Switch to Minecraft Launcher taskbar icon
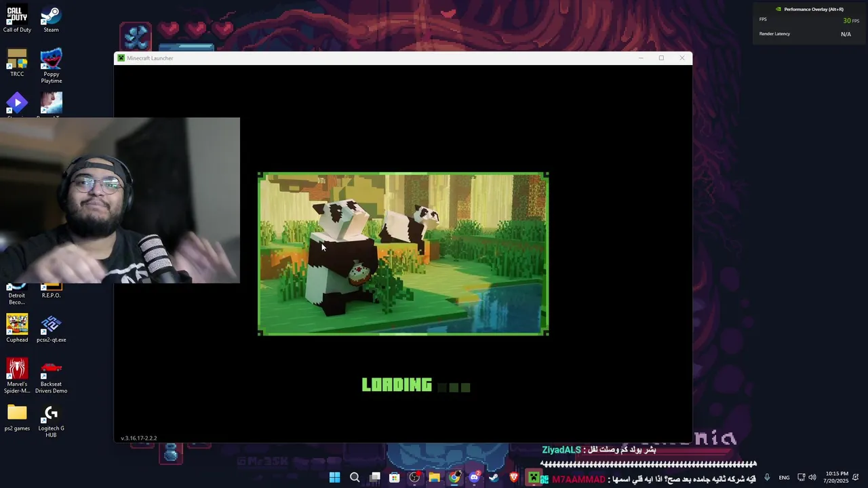Viewport: 868px width, 488px height. (x=534, y=478)
